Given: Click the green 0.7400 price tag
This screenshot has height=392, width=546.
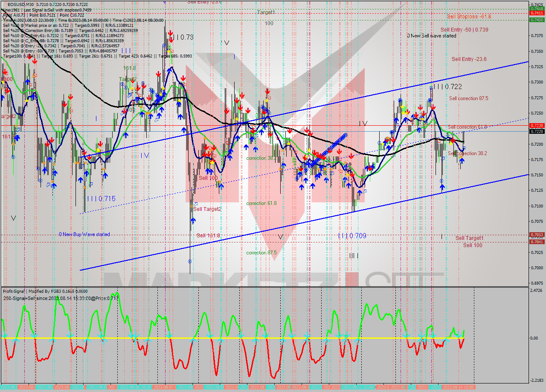Looking at the screenshot, I should pos(537,20).
